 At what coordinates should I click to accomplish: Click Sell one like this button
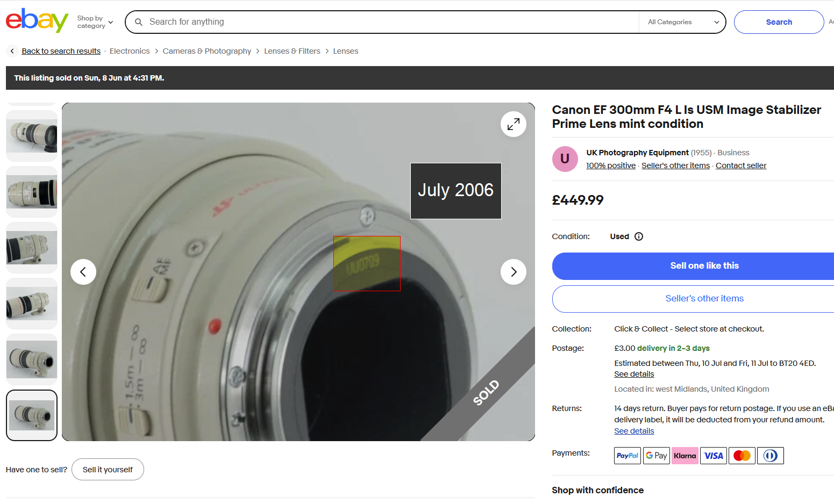tap(693, 266)
